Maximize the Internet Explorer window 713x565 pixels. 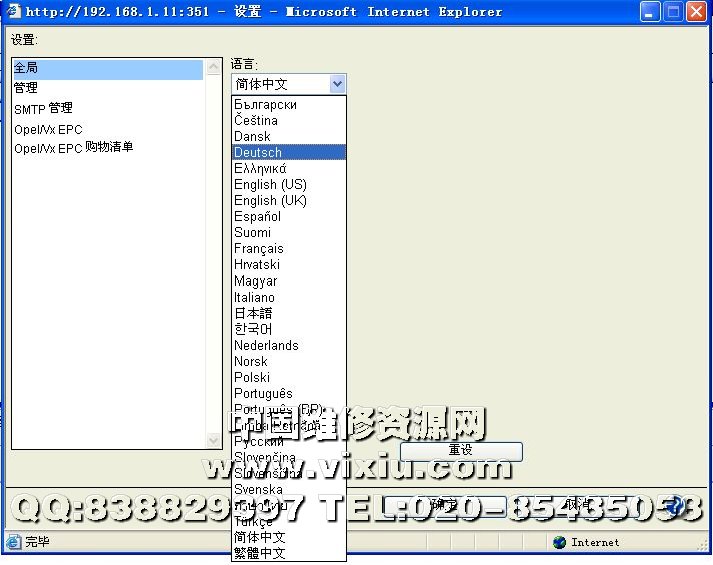click(673, 12)
